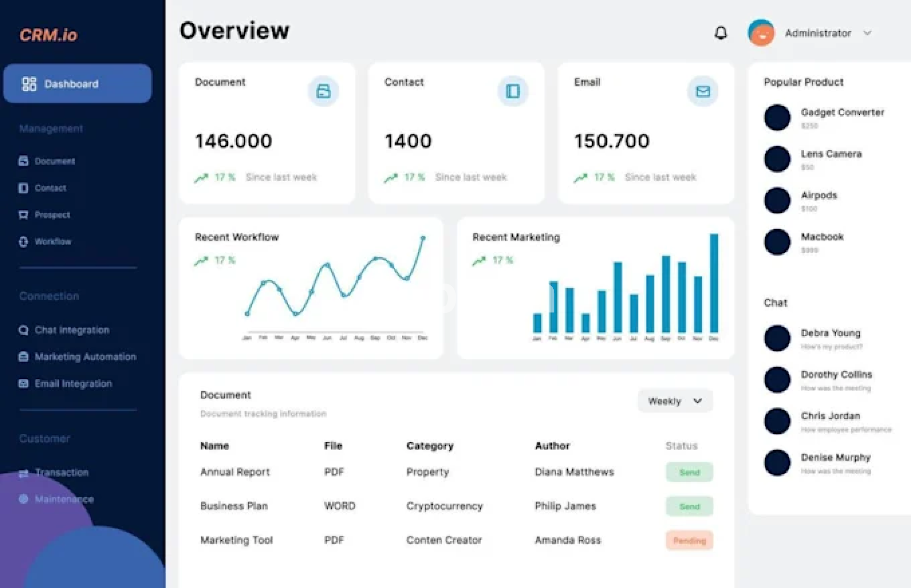Viewport: 911px width, 588px height.
Task: Expand the Administrator account dropdown chevron
Action: [867, 33]
